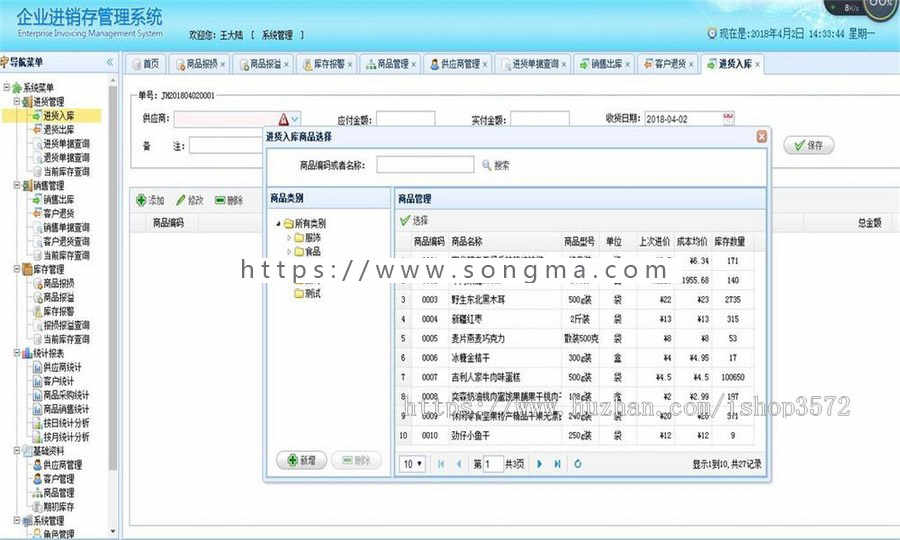This screenshot has height=540, width=900.
Task: Collapse 所有类别 category node
Action: coord(278,224)
